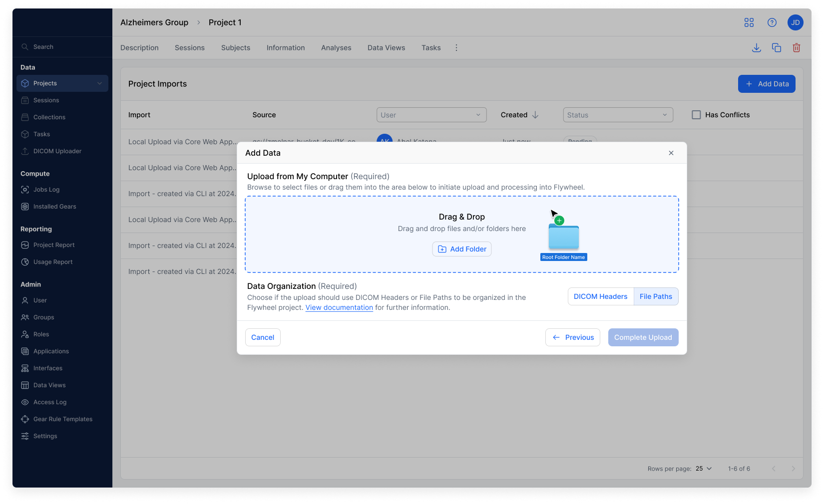Click the Alzheimers Group breadcrumb
Screen dimensions: 824x504
[154, 22]
